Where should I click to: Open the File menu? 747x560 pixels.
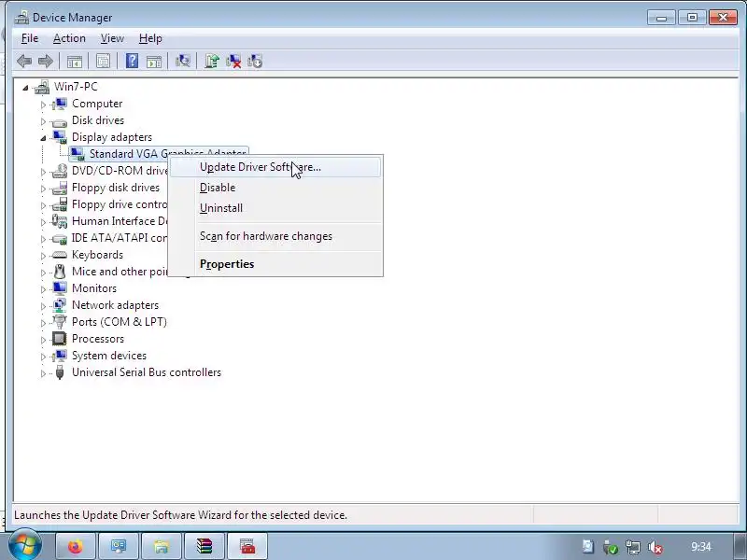pyautogui.click(x=30, y=38)
